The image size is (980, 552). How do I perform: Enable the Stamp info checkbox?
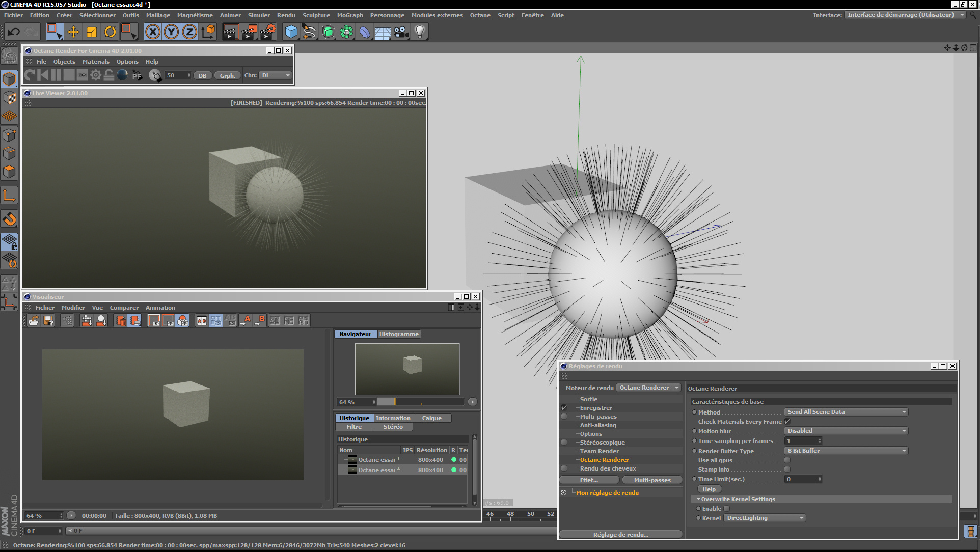(787, 470)
